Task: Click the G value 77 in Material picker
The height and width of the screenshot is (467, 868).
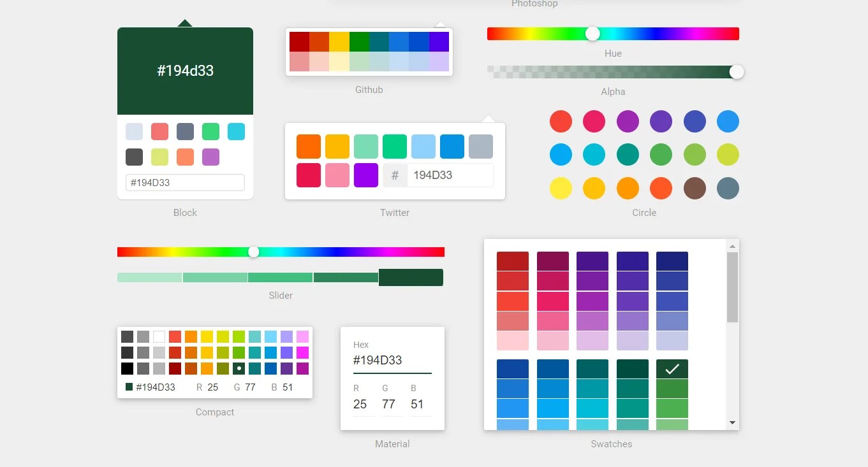Action: pos(391,404)
